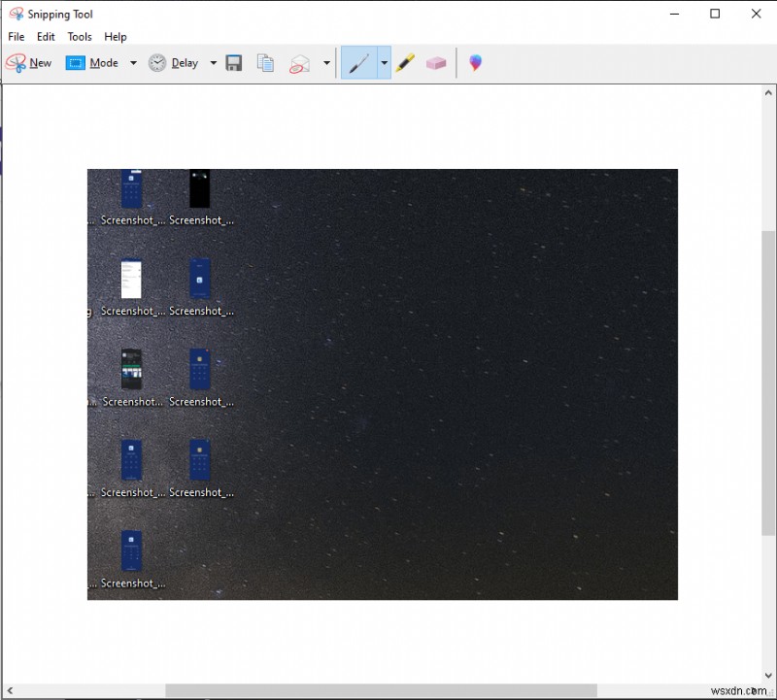Save the current snip
777x700 pixels.
tap(233, 62)
